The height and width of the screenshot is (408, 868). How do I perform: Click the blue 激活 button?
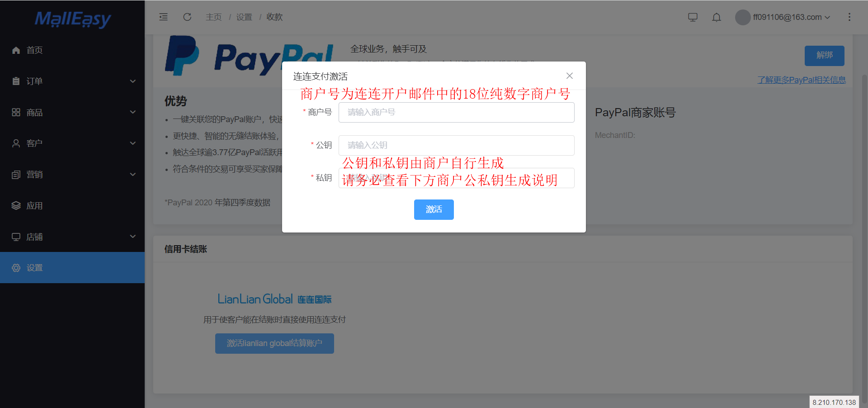434,209
